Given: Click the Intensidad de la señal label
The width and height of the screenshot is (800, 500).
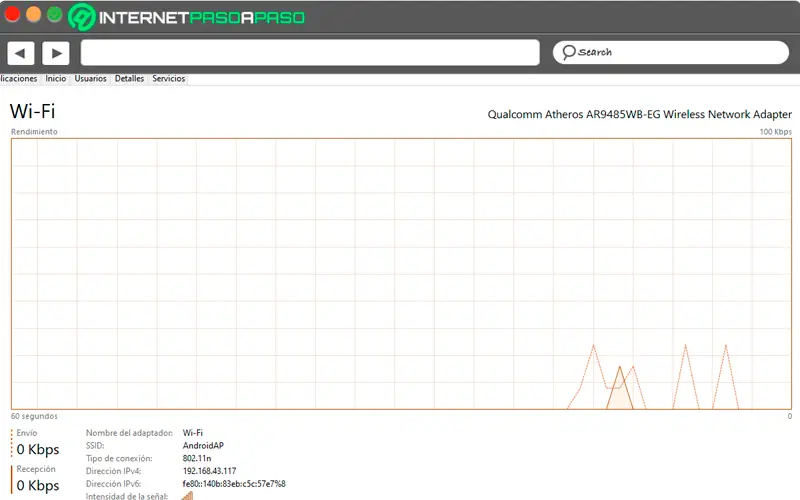Looking at the screenshot, I should [127, 496].
